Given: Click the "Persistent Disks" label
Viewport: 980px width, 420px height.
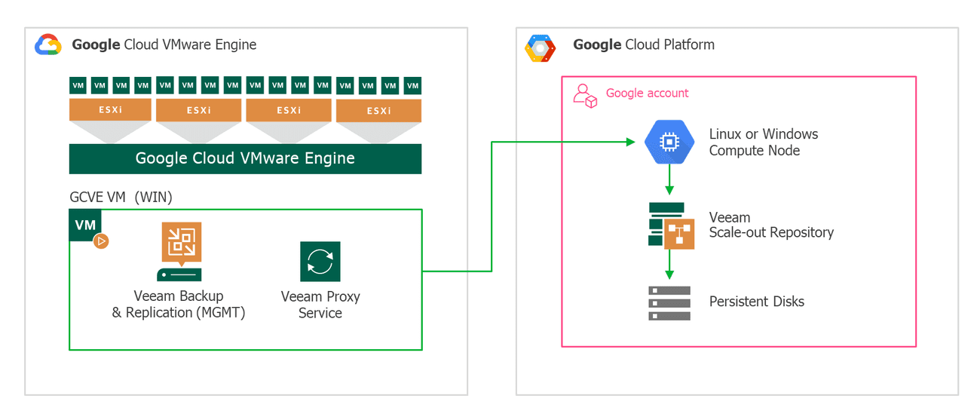Looking at the screenshot, I should coord(756,302).
